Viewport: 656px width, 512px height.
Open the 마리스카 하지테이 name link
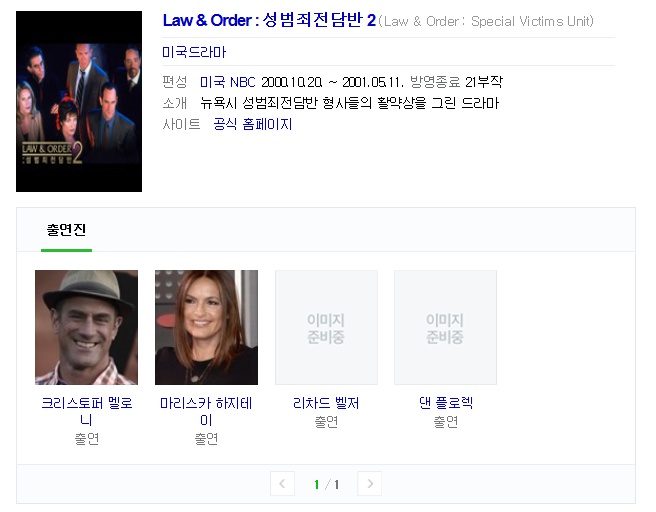pos(206,411)
